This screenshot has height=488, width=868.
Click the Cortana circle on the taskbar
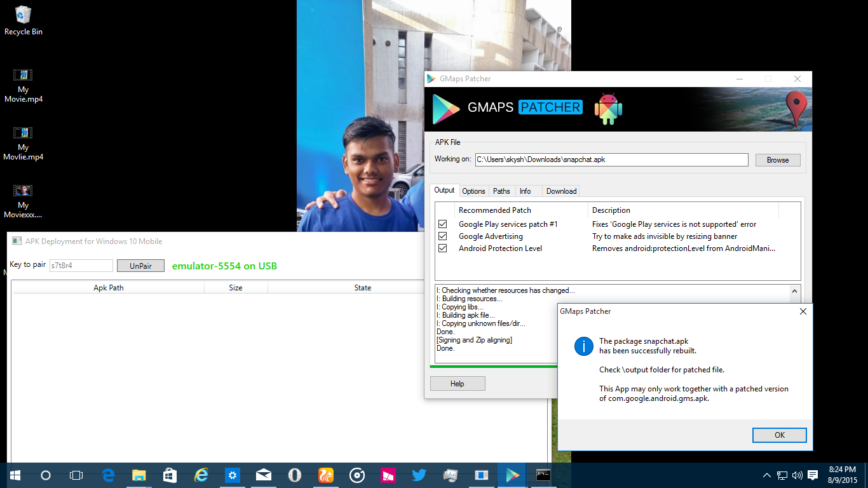46,475
